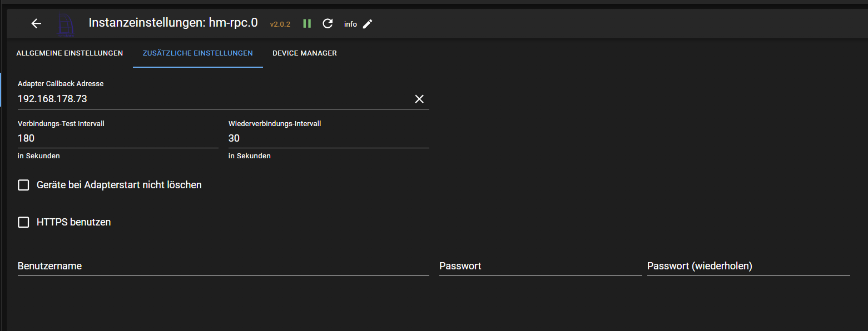Open the Allgemeine Einstellungen tab

coord(70,53)
